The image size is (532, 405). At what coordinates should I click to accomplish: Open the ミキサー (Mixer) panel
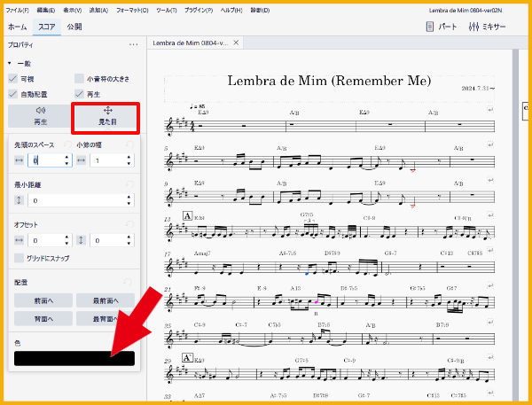tap(487, 27)
